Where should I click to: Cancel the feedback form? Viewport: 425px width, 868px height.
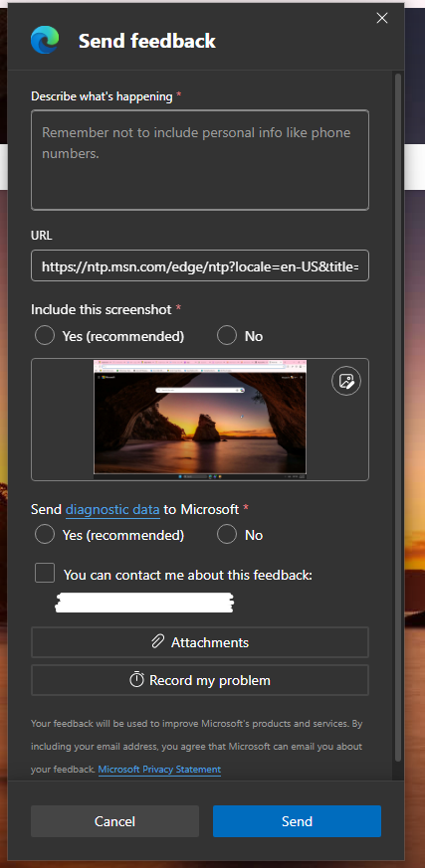(114, 821)
